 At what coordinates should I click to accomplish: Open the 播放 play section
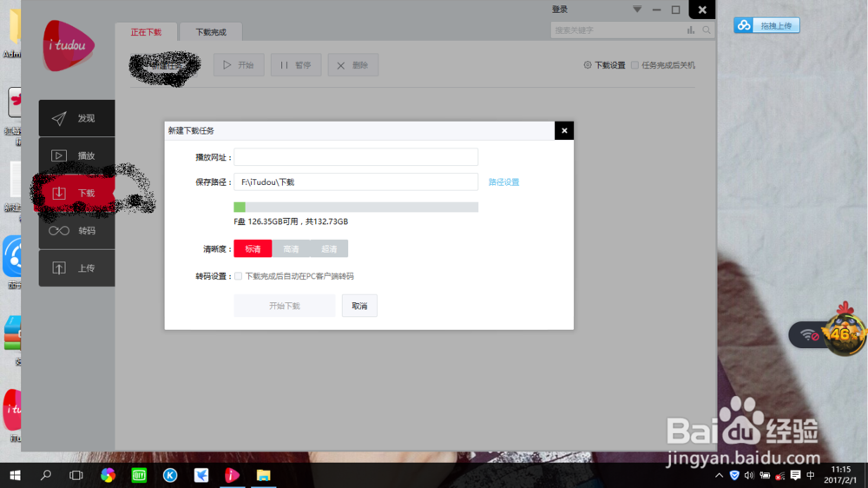click(x=77, y=155)
